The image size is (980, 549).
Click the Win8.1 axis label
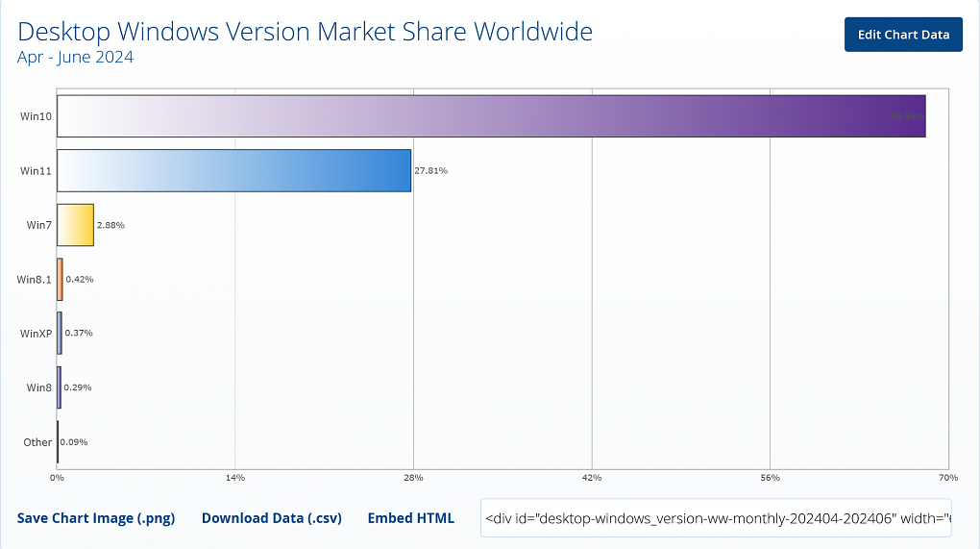click(x=34, y=280)
